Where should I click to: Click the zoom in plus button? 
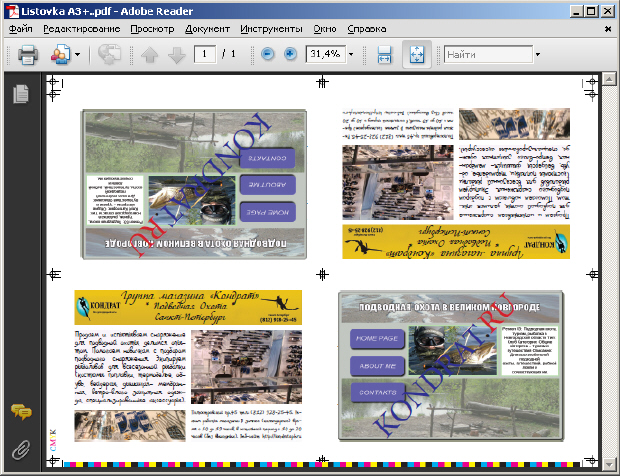pos(290,54)
